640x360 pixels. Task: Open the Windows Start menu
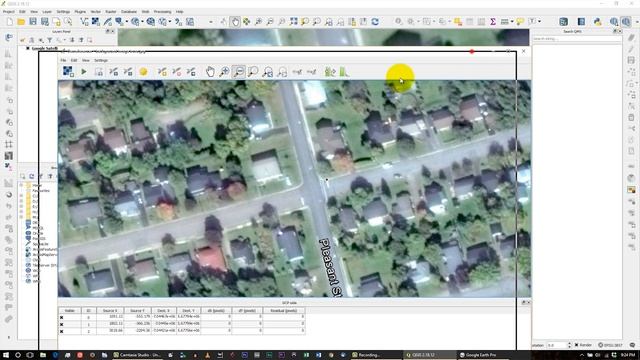click(6, 355)
